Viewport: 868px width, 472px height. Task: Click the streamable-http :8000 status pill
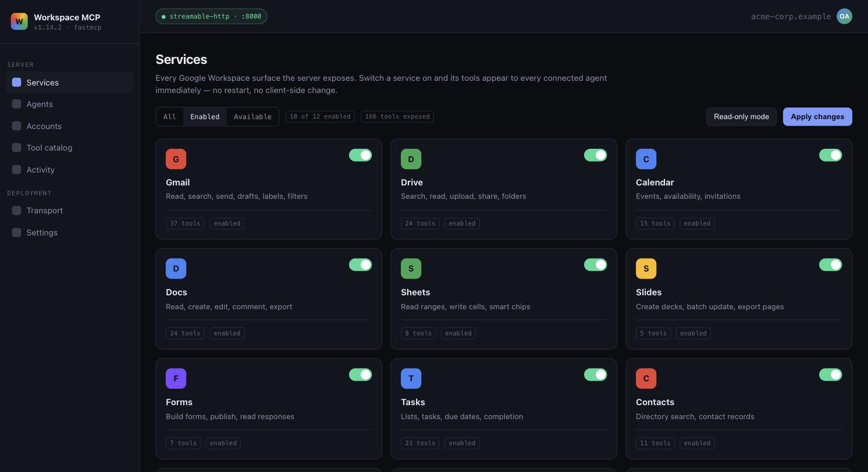click(211, 16)
